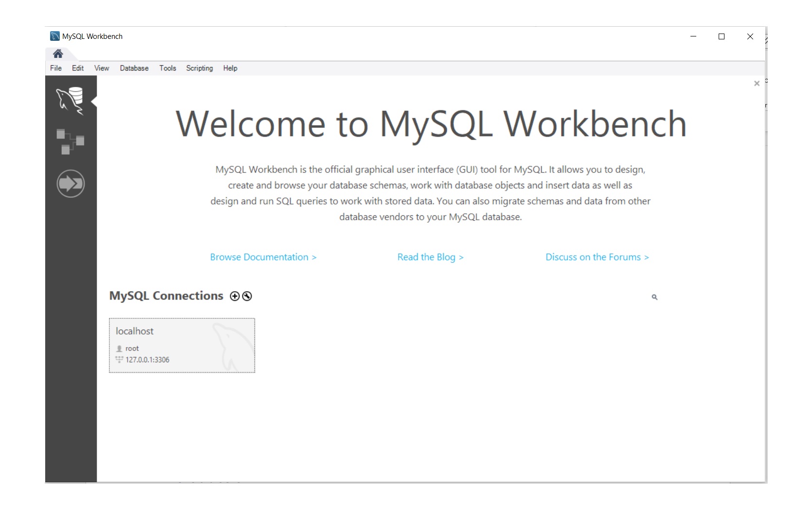Follow the Browse Documentation link
Screen dimensions: 812x525
click(263, 257)
